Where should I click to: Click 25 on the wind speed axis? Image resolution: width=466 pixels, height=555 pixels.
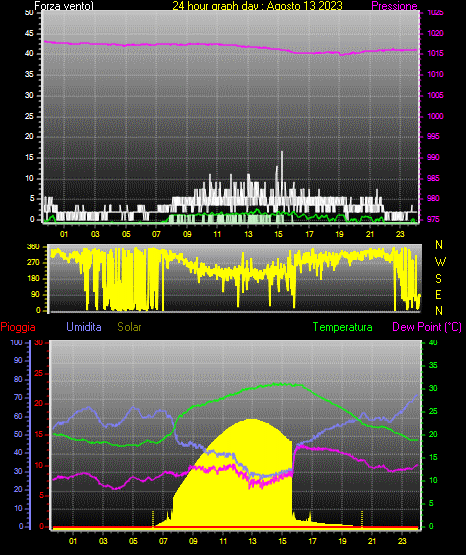(29, 116)
